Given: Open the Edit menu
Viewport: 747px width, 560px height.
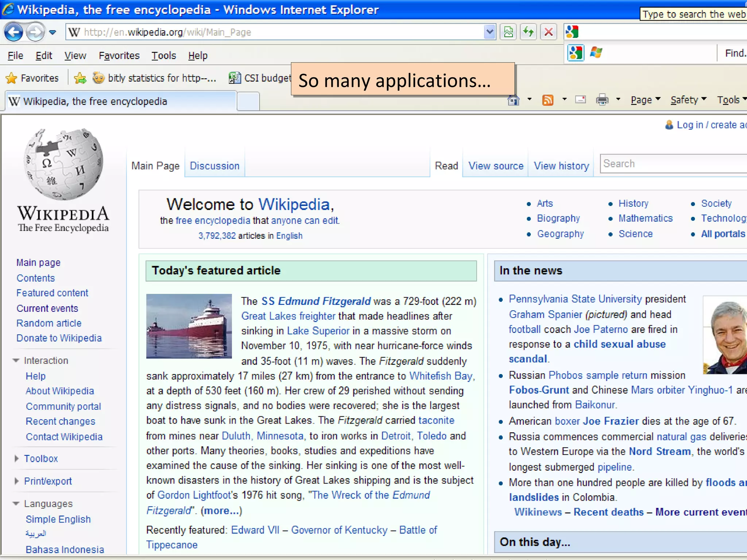Looking at the screenshot, I should (x=44, y=55).
